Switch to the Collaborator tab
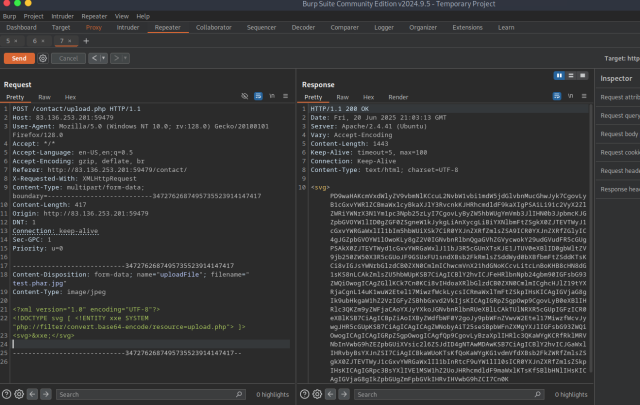Image resolution: width=640 pixels, height=405 pixels. pos(213,27)
